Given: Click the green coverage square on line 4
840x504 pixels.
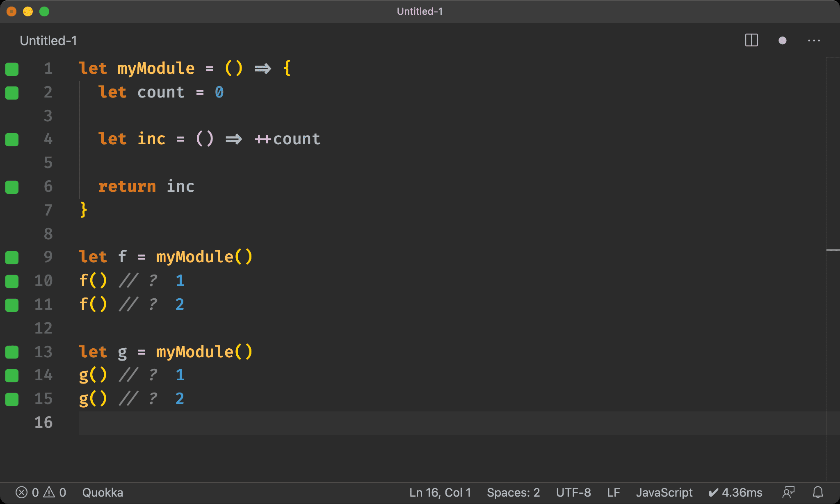Looking at the screenshot, I should (x=12, y=139).
